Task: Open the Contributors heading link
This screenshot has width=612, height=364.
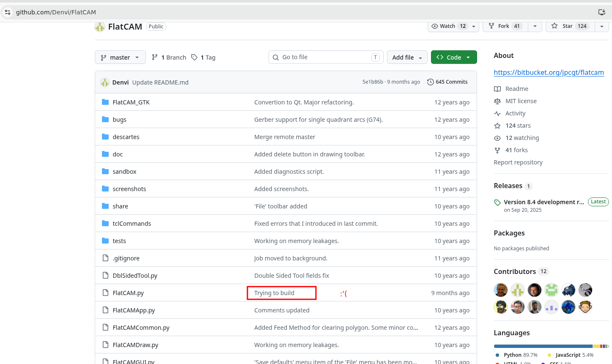Action: point(515,271)
